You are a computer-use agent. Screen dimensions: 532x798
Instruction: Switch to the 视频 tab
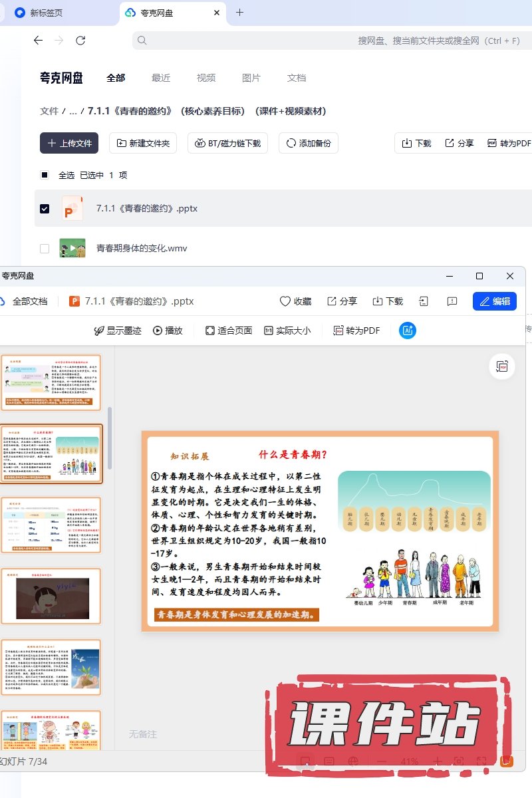pyautogui.click(x=206, y=78)
